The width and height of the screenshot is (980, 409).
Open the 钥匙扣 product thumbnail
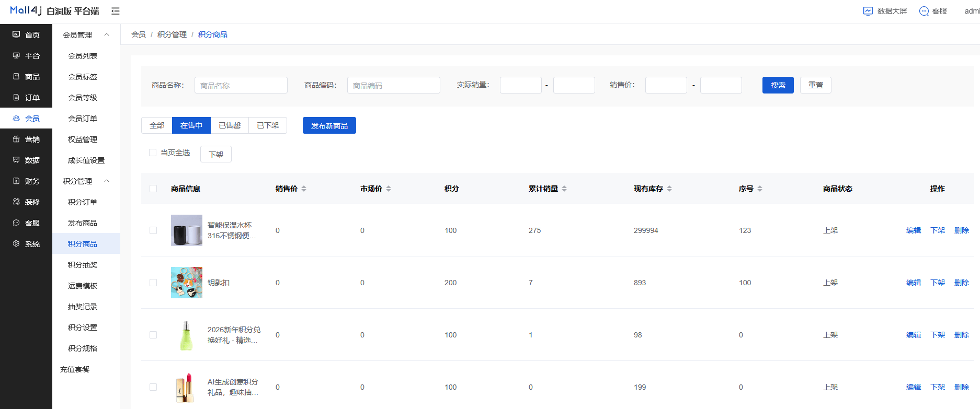coord(187,283)
